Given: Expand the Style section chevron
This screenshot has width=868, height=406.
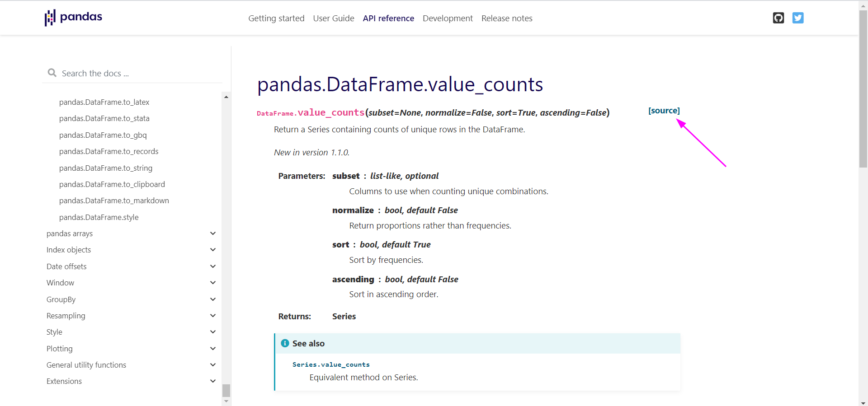Looking at the screenshot, I should point(213,332).
